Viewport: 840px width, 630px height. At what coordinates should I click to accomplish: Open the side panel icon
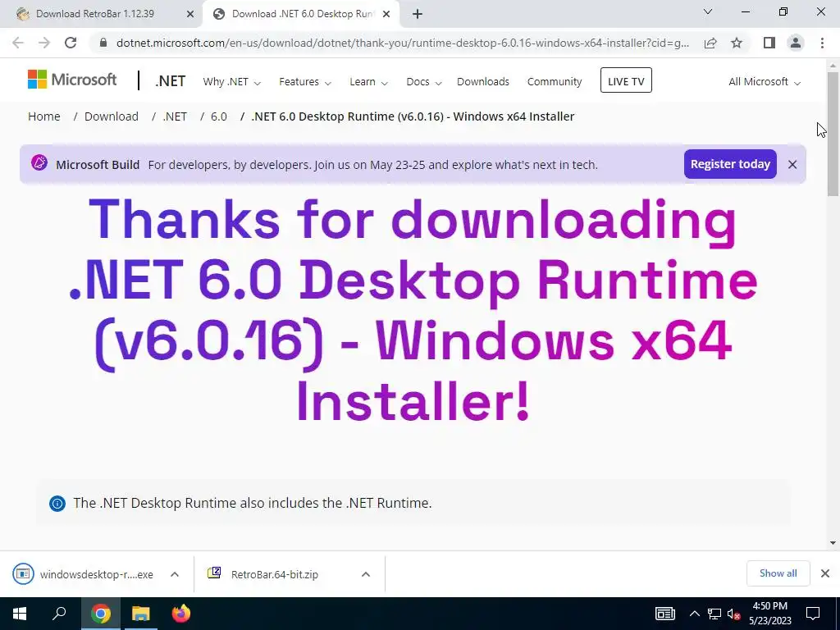coord(769,43)
